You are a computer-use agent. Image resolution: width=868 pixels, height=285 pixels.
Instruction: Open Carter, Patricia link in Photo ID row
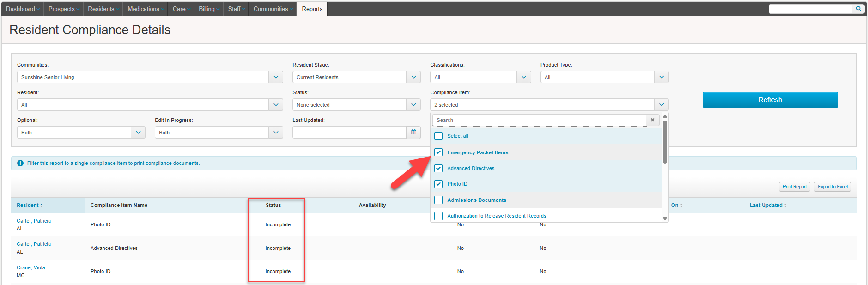pyautogui.click(x=34, y=221)
